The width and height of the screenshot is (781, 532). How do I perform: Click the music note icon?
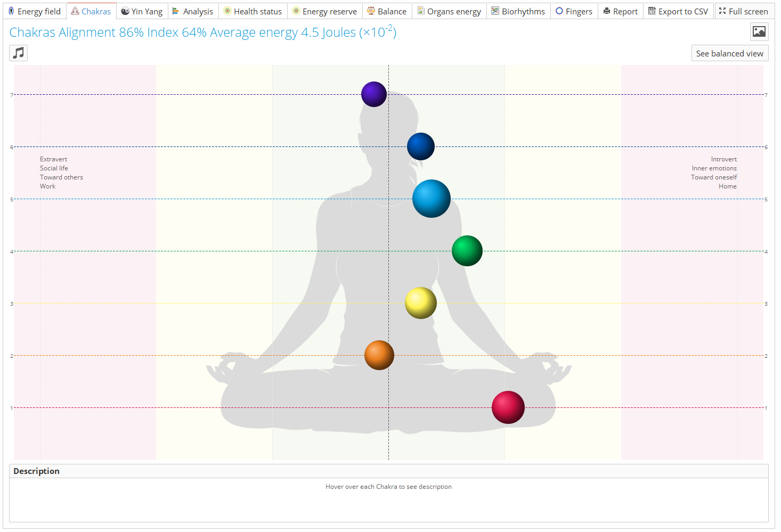point(18,53)
